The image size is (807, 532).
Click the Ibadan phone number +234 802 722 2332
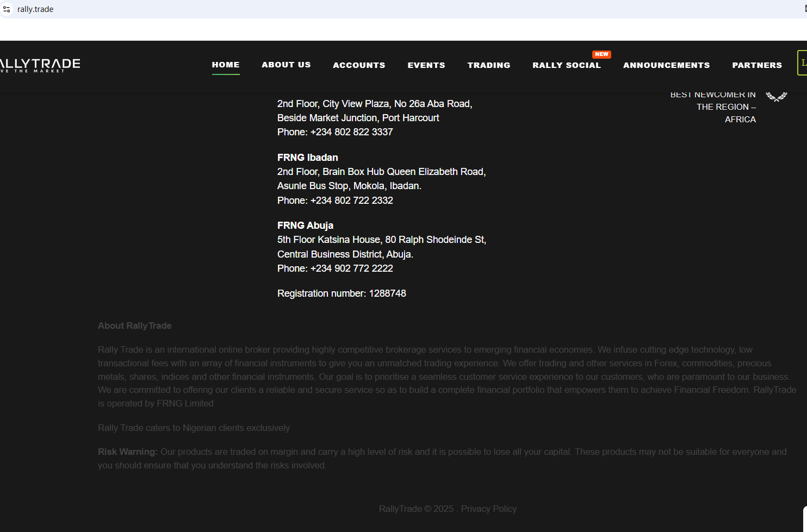pyautogui.click(x=352, y=201)
